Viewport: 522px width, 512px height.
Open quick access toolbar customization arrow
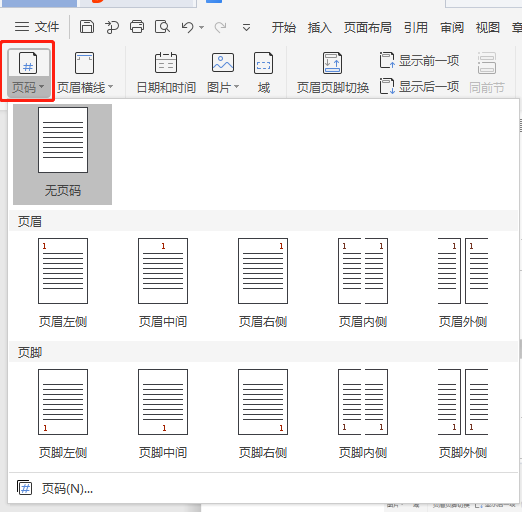tap(246, 27)
